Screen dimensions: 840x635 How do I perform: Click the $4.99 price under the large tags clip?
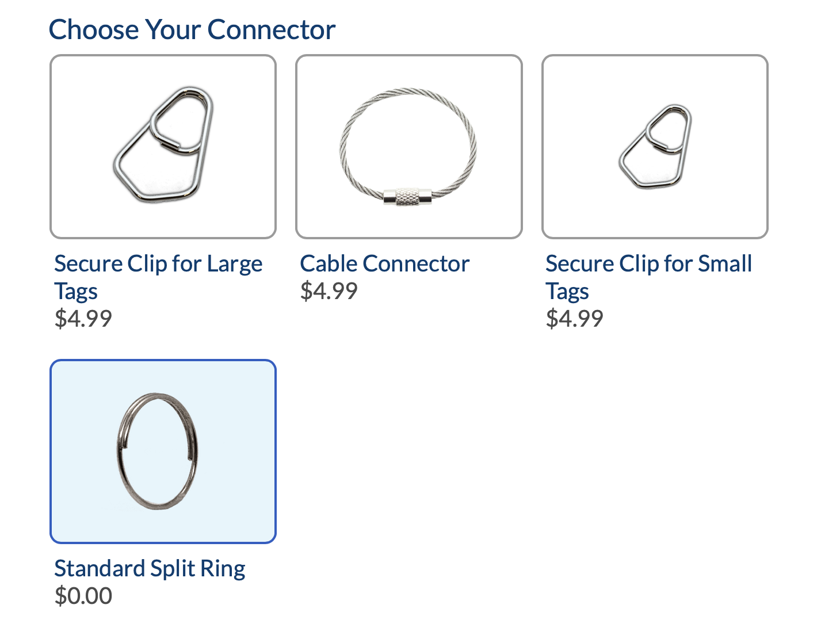click(x=83, y=319)
